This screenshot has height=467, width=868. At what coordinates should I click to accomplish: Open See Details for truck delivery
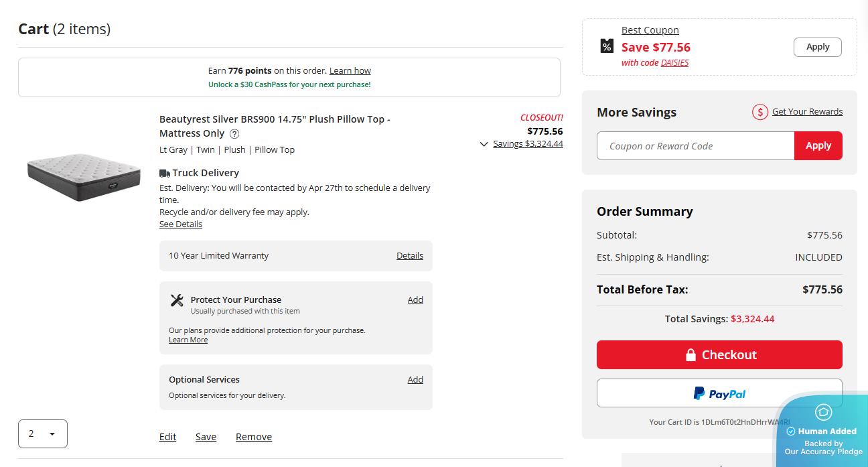click(x=181, y=224)
